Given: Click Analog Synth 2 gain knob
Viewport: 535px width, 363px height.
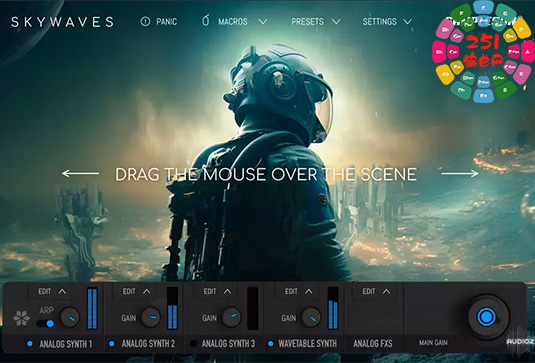Looking at the screenshot, I should coord(151,317).
